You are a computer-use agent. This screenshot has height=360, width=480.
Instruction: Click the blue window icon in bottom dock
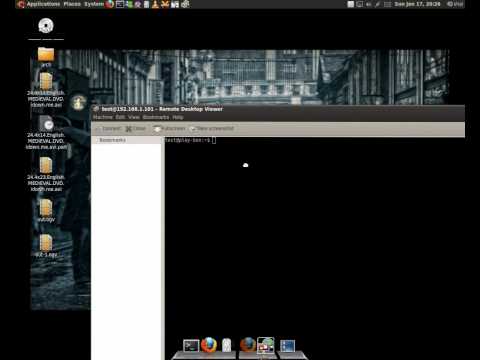(x=287, y=346)
